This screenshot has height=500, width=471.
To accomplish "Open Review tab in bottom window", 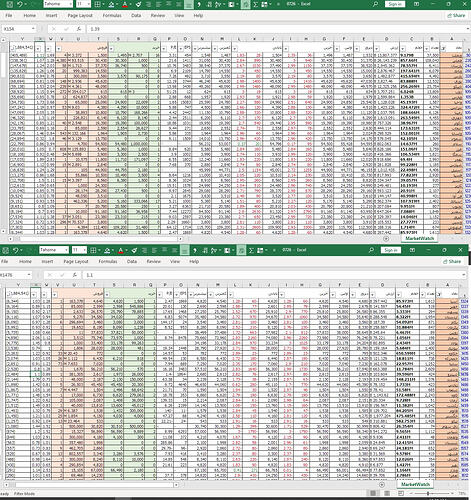I will point(154,262).
